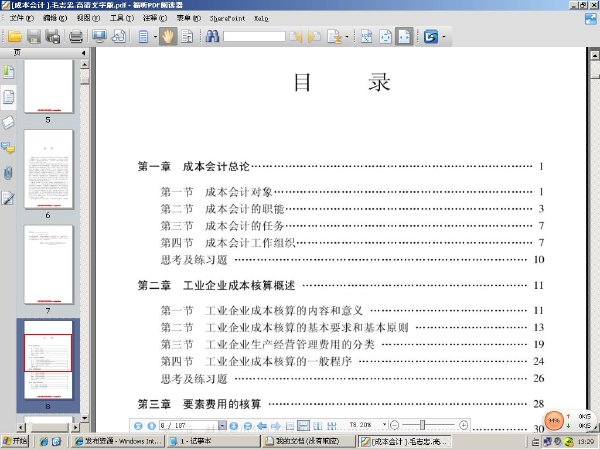Open the bookmarks panel sidebar icon

point(8,72)
